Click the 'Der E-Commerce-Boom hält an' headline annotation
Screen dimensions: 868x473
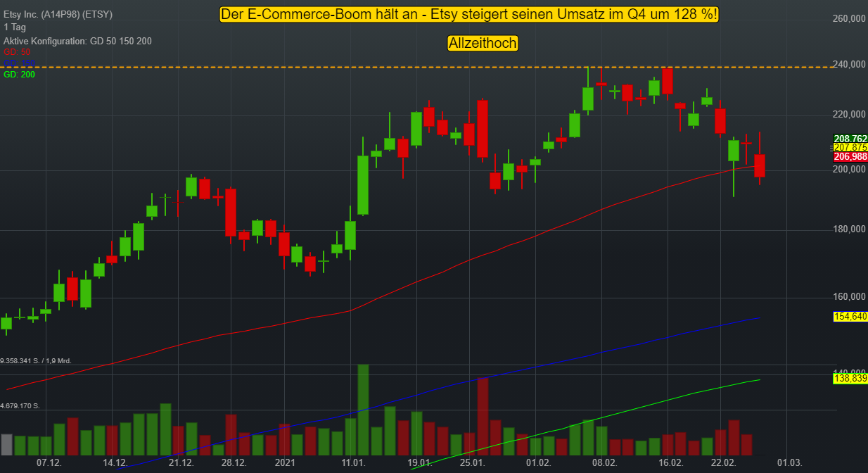(470, 14)
